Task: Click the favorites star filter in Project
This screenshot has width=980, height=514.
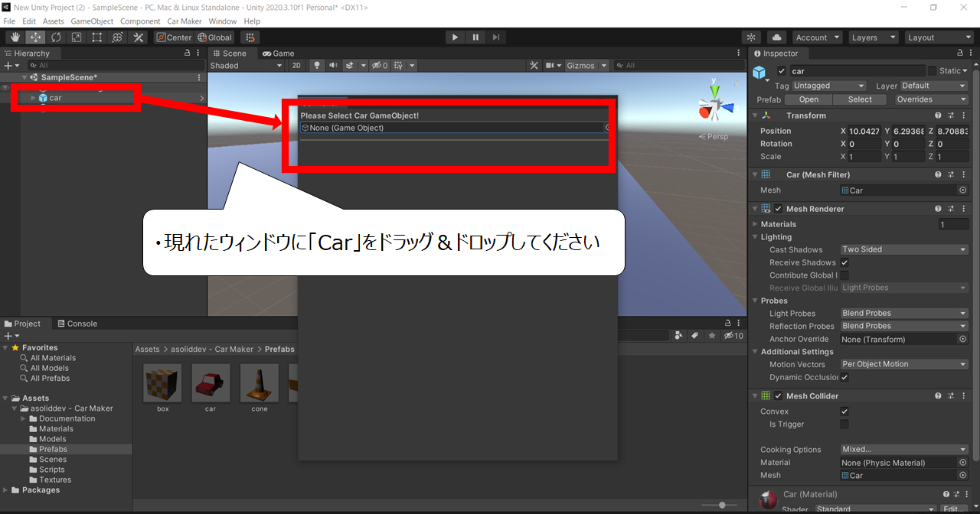Action: coord(712,336)
